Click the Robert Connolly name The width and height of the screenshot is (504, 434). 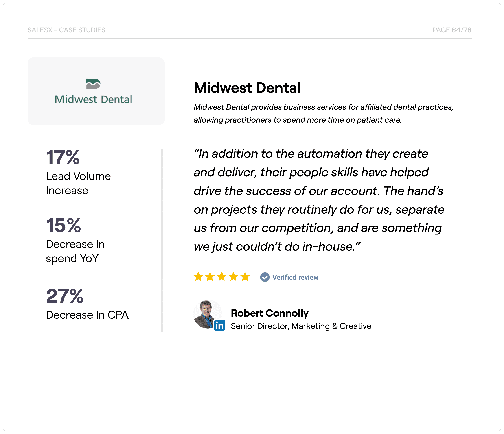[270, 313]
